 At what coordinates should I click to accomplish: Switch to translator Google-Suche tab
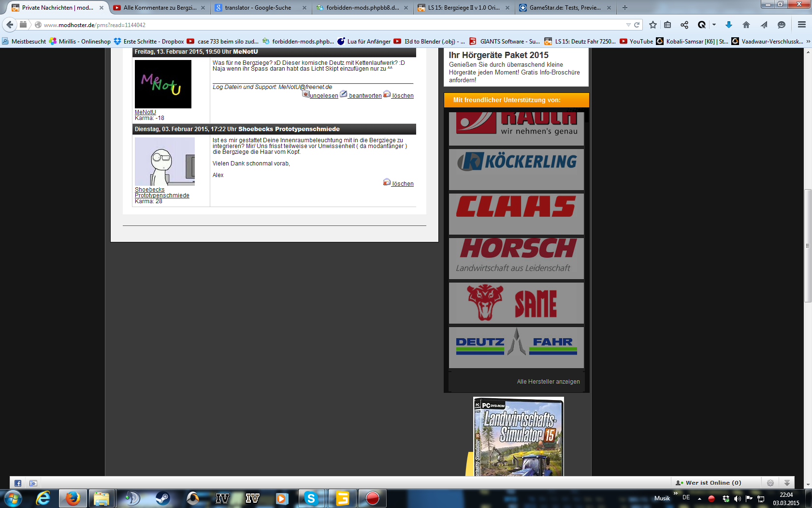[261, 8]
